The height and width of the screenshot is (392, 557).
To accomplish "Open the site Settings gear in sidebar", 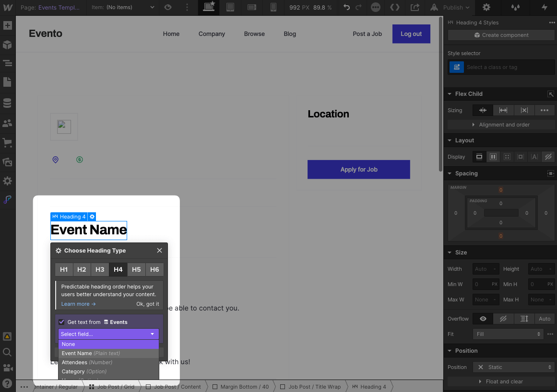I will tap(8, 181).
